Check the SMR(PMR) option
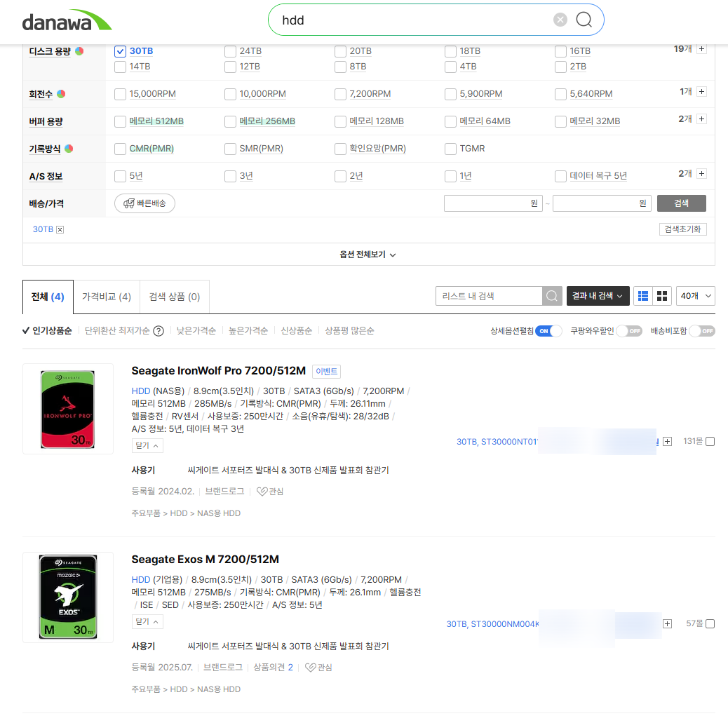The image size is (728, 723). tap(230, 149)
